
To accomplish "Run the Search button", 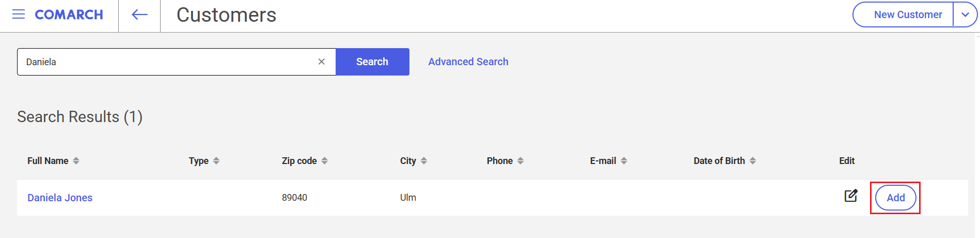I will coord(372,62).
